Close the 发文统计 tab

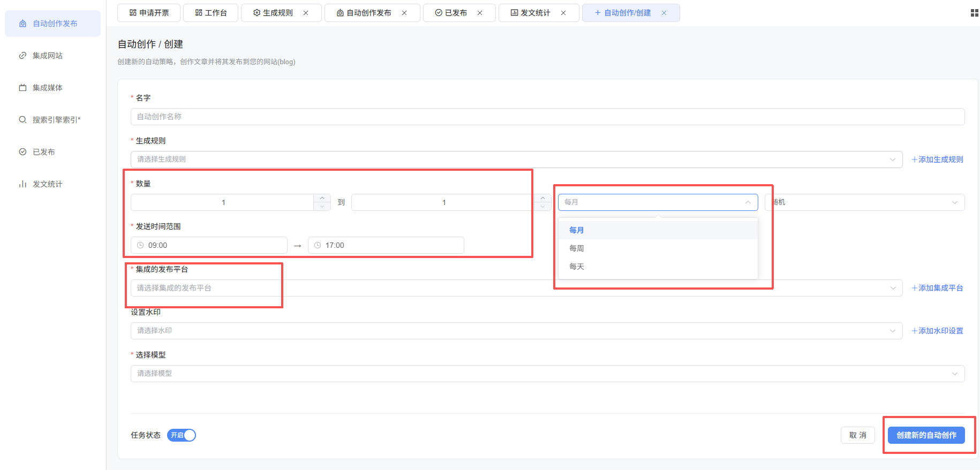(x=563, y=13)
